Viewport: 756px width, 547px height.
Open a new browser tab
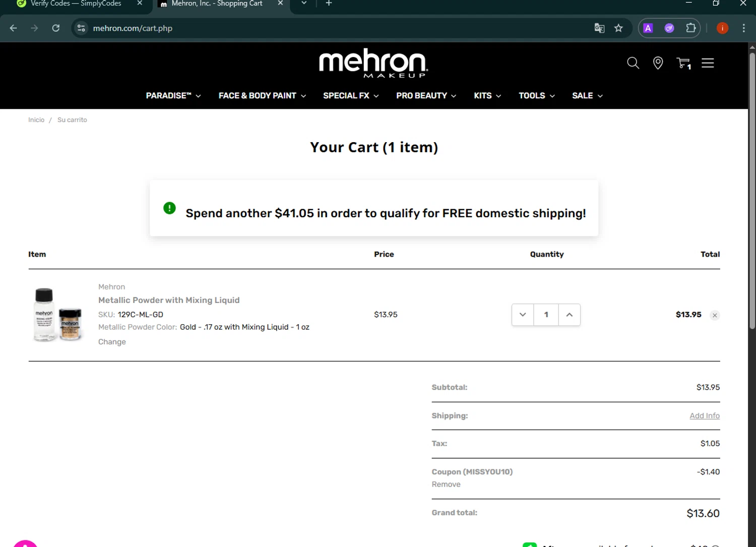329,4
